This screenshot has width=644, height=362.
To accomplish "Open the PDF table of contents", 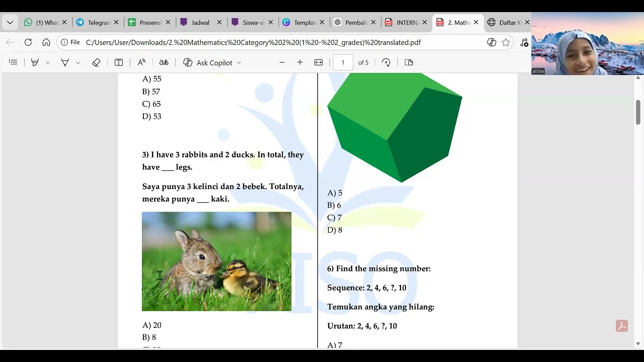I will point(14,62).
